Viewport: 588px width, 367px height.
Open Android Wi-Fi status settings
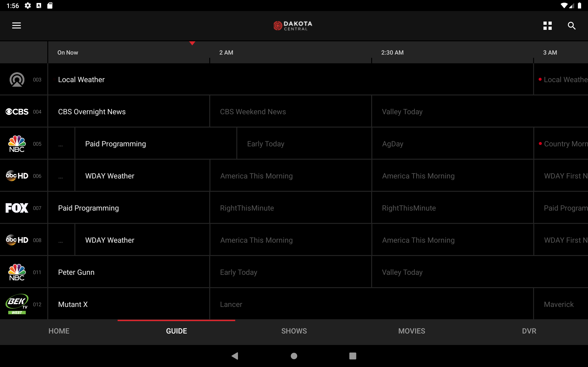point(564,5)
